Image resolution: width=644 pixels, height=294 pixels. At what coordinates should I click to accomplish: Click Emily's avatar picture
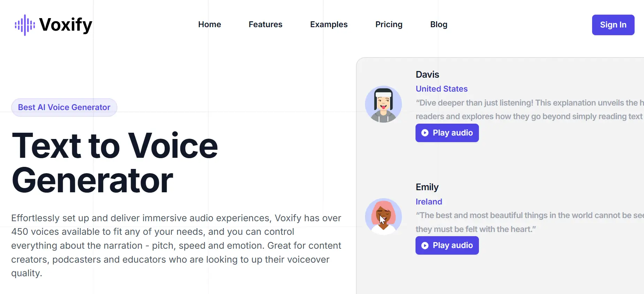click(383, 216)
